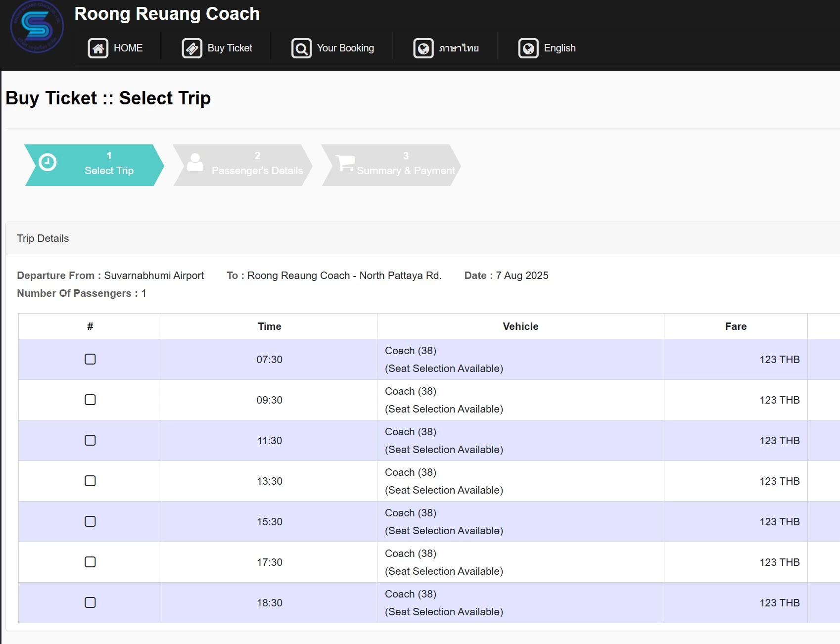Open the Buy Ticket menu item
The image size is (840, 644).
click(217, 48)
